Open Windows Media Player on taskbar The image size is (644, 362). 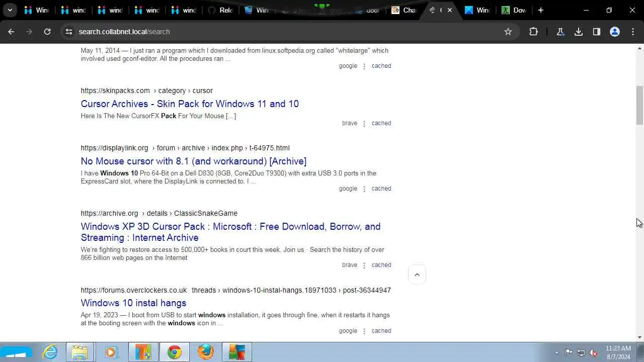coord(111,352)
